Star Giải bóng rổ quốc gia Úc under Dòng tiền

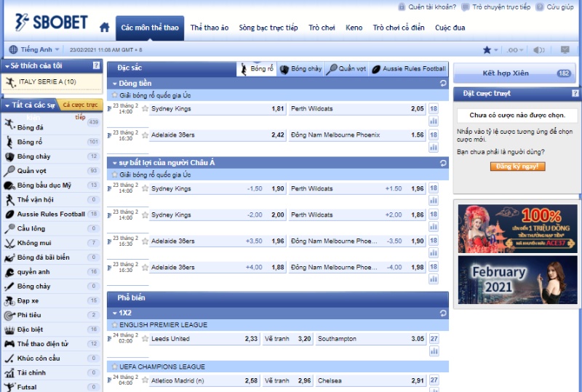[x=115, y=95]
